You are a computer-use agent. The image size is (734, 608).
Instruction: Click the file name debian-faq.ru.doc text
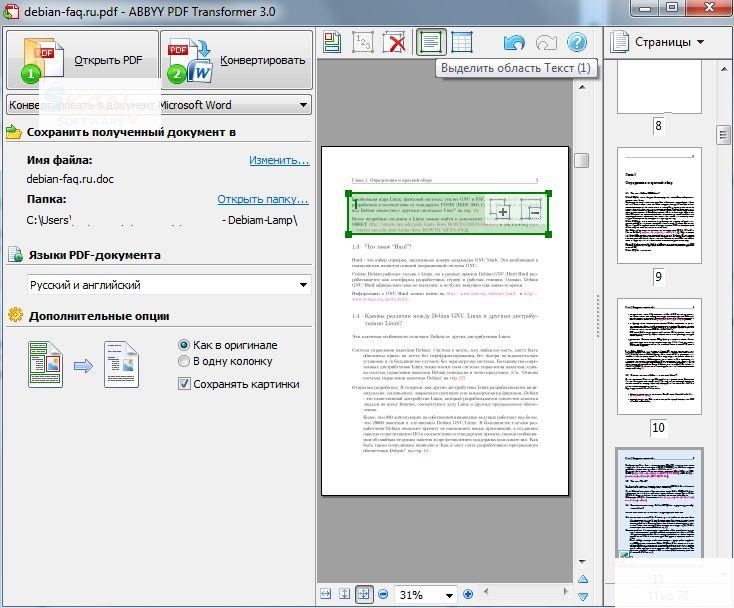coord(70,179)
